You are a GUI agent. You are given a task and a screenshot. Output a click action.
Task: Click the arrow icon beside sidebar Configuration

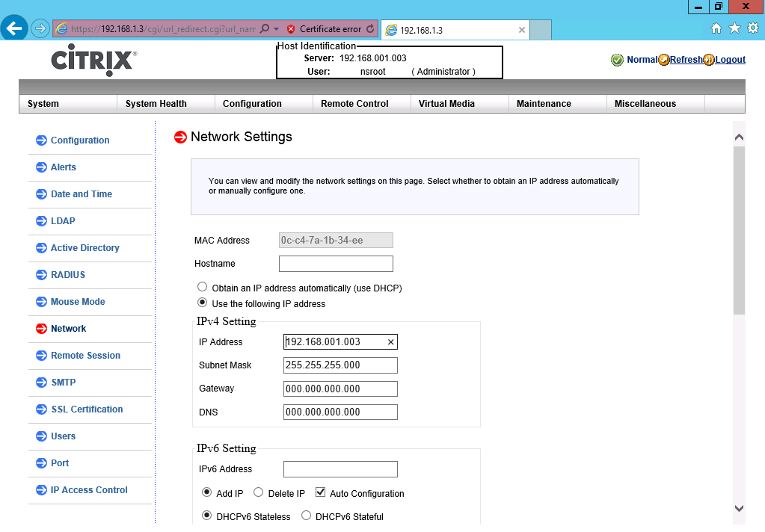pyautogui.click(x=41, y=140)
